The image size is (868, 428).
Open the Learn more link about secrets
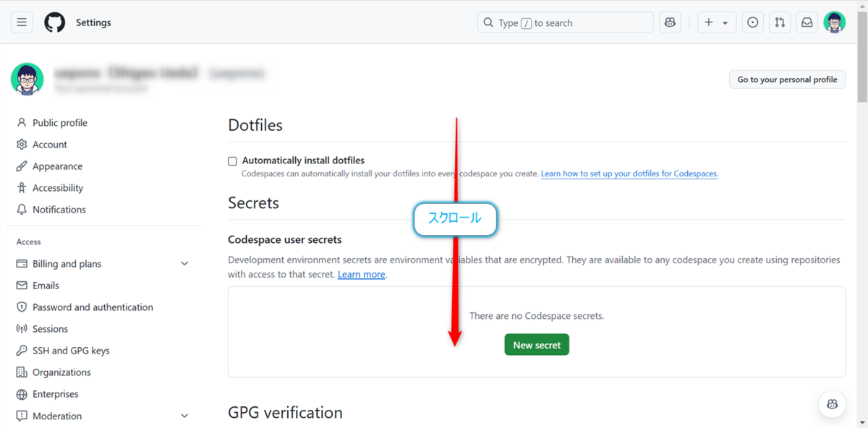pos(361,274)
